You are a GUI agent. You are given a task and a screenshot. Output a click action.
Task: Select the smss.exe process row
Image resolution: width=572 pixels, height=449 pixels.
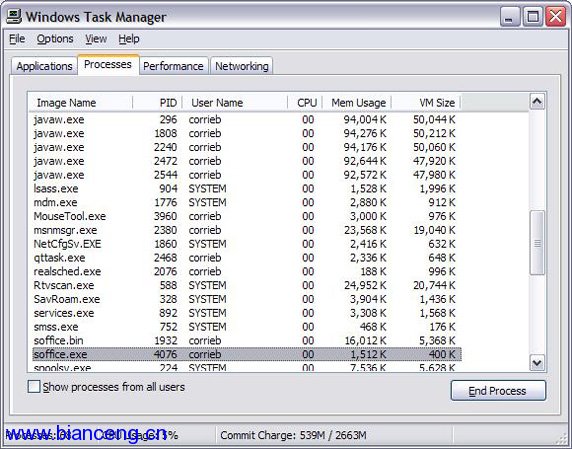click(247, 327)
